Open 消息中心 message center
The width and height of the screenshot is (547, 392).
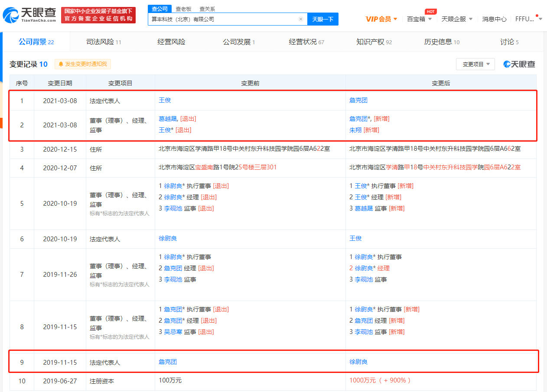click(x=494, y=19)
